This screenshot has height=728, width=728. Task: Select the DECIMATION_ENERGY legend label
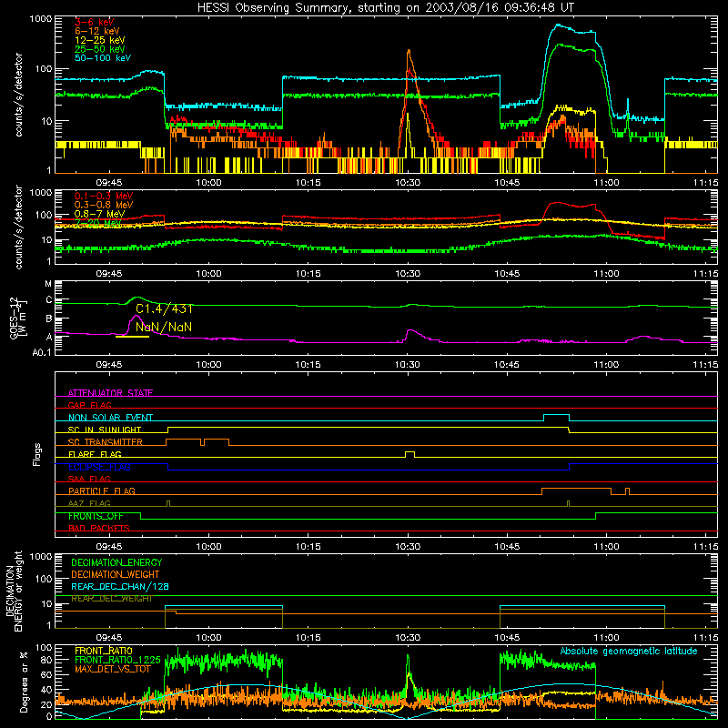(116, 562)
